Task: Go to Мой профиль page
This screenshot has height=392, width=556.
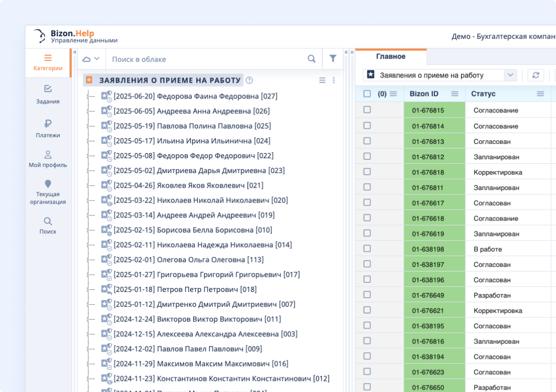Action: click(48, 159)
